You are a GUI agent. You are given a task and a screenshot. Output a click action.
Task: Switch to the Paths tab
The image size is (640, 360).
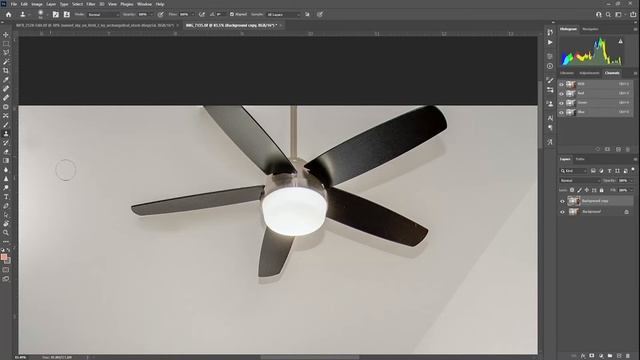(580, 159)
